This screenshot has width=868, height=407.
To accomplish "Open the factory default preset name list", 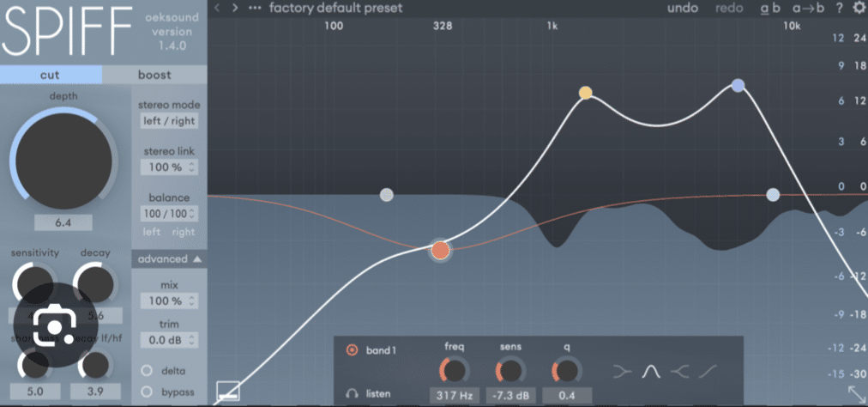I will click(x=336, y=9).
